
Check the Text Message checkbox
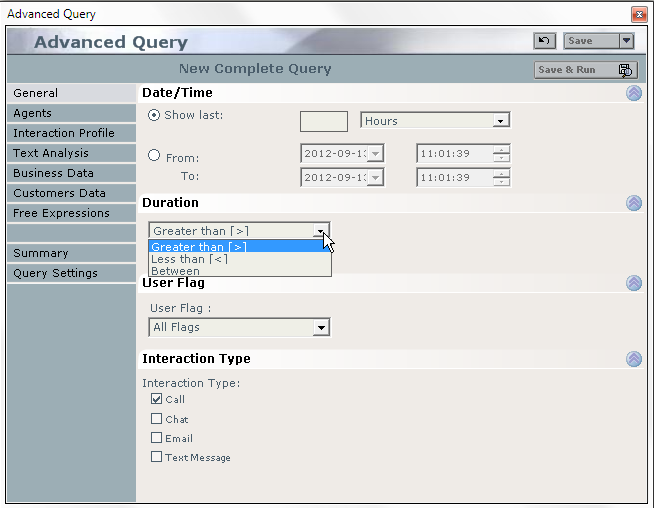point(156,457)
